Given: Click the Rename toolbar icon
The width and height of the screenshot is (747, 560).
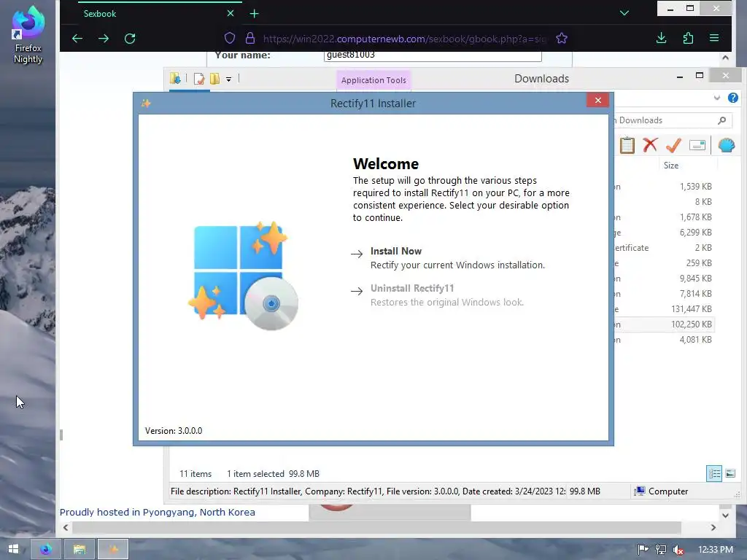Looking at the screenshot, I should [697, 145].
